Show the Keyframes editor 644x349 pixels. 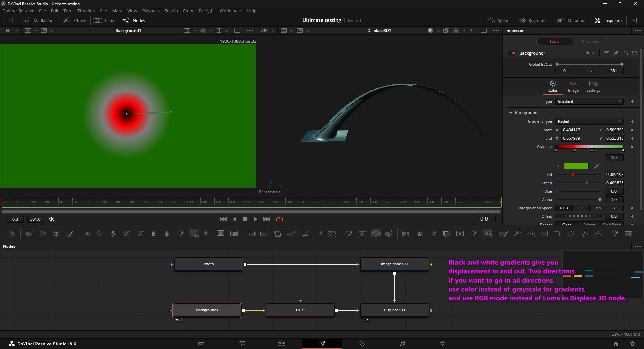point(533,20)
